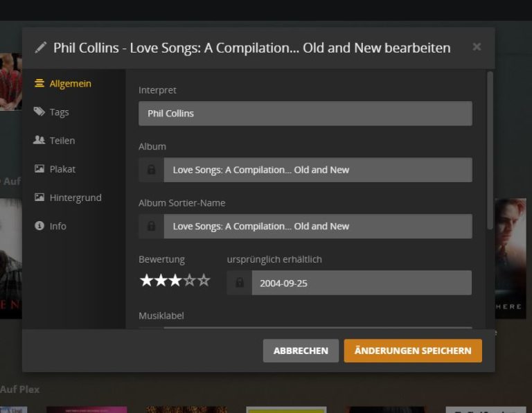This screenshot has height=413, width=532.
Task: Set Bewertung to two stars
Action: pos(161,281)
